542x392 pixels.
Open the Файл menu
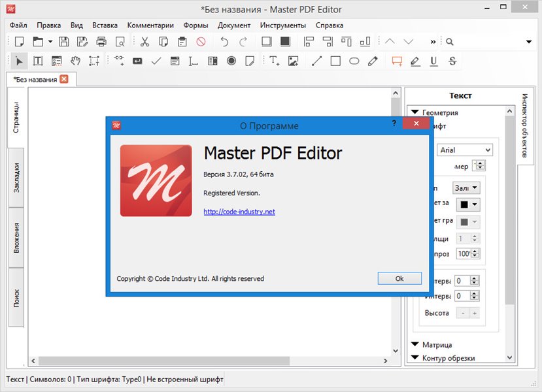[x=18, y=25]
